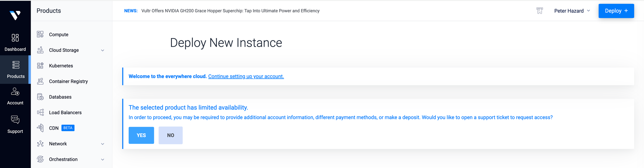Follow the Continue setting up your account link
The width and height of the screenshot is (644, 168).
pyautogui.click(x=246, y=76)
